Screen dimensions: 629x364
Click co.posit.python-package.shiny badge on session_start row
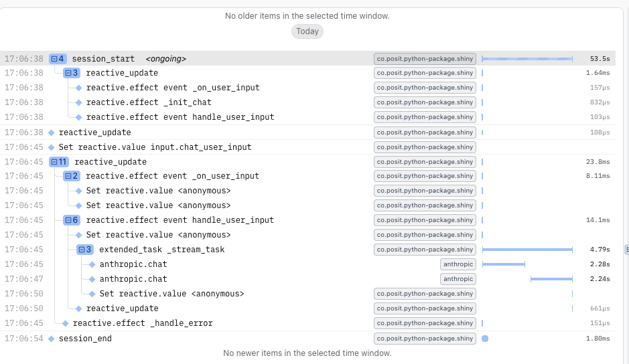(x=425, y=59)
